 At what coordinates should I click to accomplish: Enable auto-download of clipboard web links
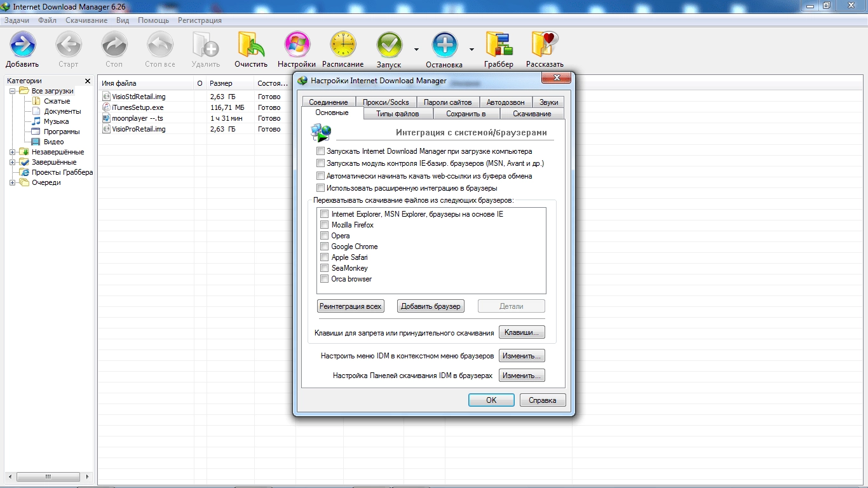(x=320, y=176)
